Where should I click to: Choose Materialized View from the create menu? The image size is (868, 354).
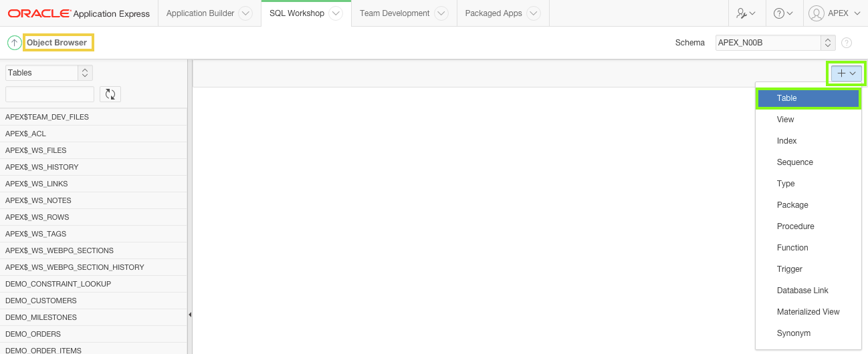pyautogui.click(x=808, y=312)
